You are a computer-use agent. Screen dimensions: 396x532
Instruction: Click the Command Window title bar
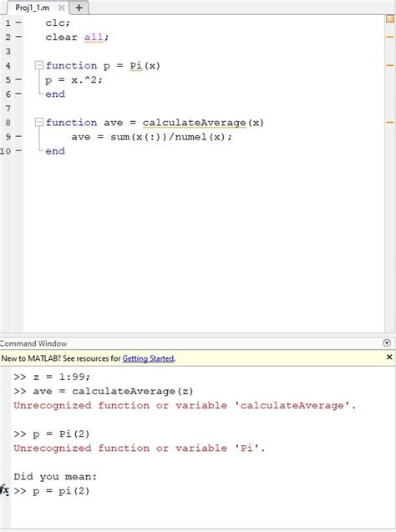(x=198, y=343)
